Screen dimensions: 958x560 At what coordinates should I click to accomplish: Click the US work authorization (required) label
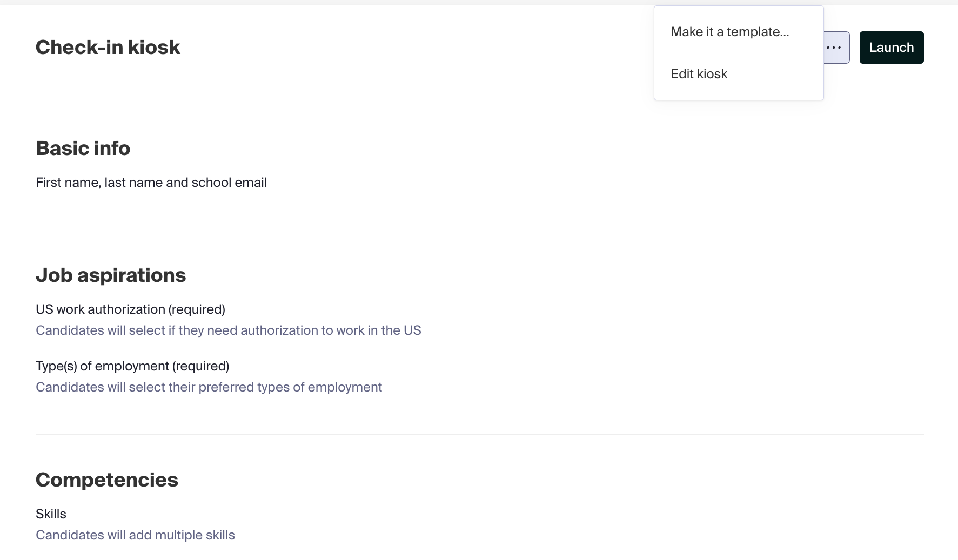(x=131, y=309)
